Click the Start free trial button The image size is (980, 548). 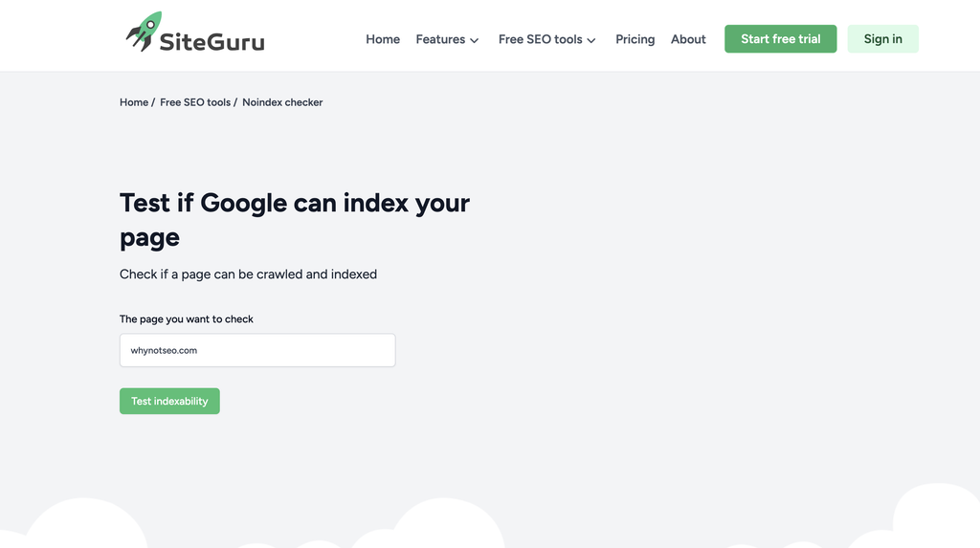(x=781, y=39)
